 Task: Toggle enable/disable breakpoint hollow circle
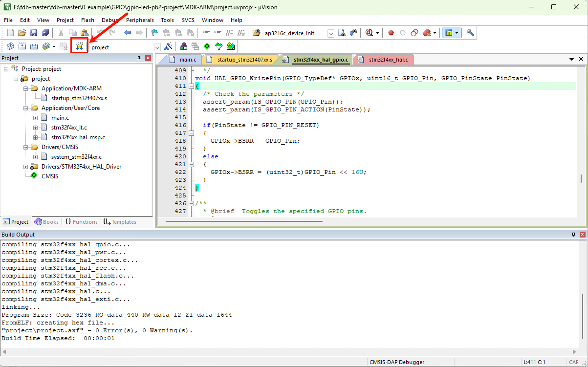403,33
